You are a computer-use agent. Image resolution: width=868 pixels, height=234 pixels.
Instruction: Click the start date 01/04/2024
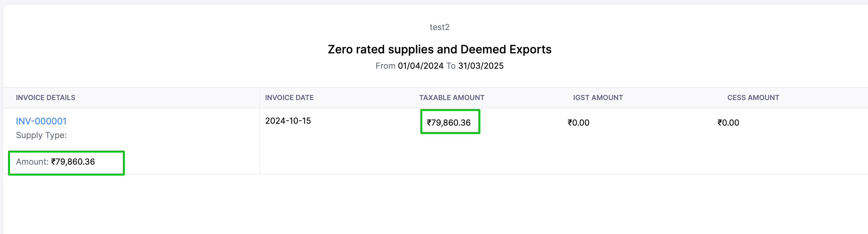[421, 66]
